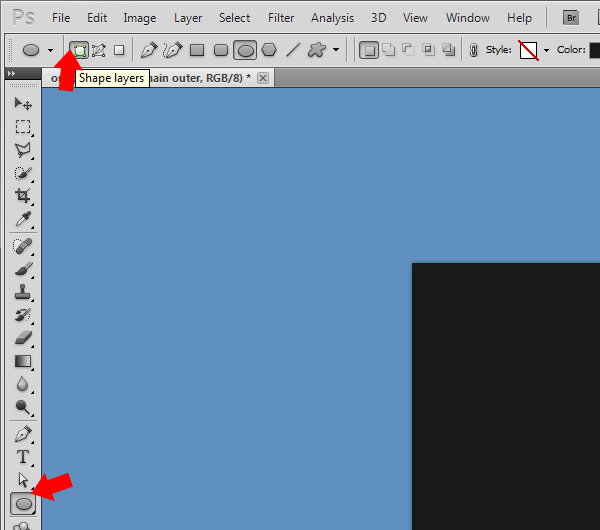
Task: Select the Quick Selection tool
Action: [23, 173]
